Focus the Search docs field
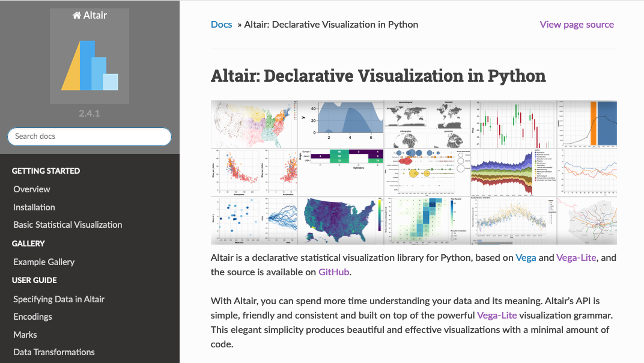Viewport: 644px width, 363px height. click(x=90, y=136)
